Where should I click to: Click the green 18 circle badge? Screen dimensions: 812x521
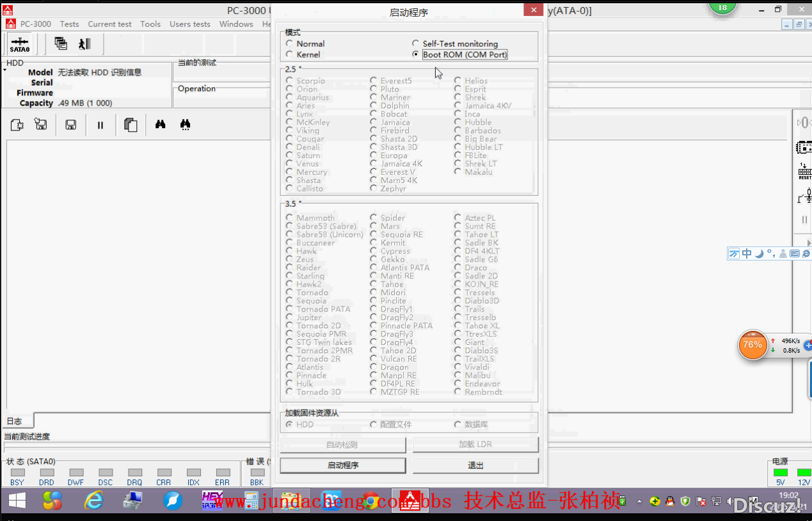pyautogui.click(x=722, y=7)
